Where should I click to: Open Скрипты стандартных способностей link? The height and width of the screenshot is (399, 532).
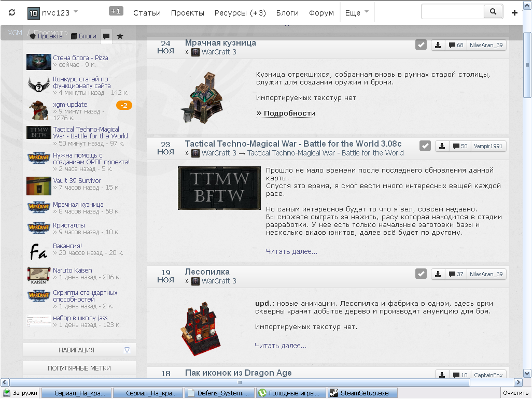point(85,296)
